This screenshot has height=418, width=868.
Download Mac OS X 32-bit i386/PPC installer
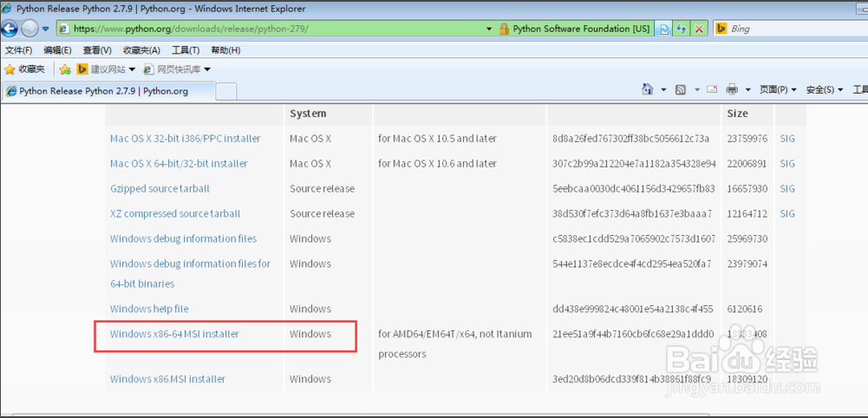(x=186, y=139)
